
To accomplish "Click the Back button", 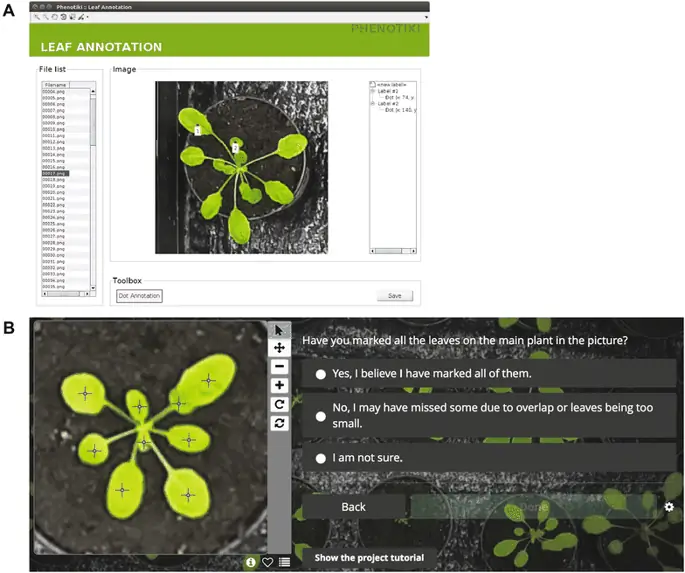I will point(353,507).
